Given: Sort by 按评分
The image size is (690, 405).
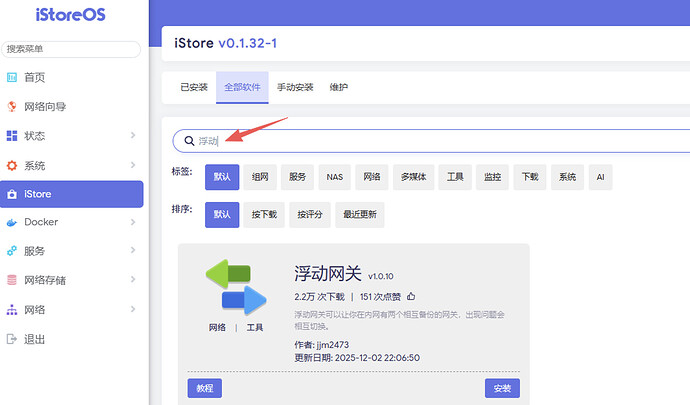Looking at the screenshot, I should (x=310, y=215).
